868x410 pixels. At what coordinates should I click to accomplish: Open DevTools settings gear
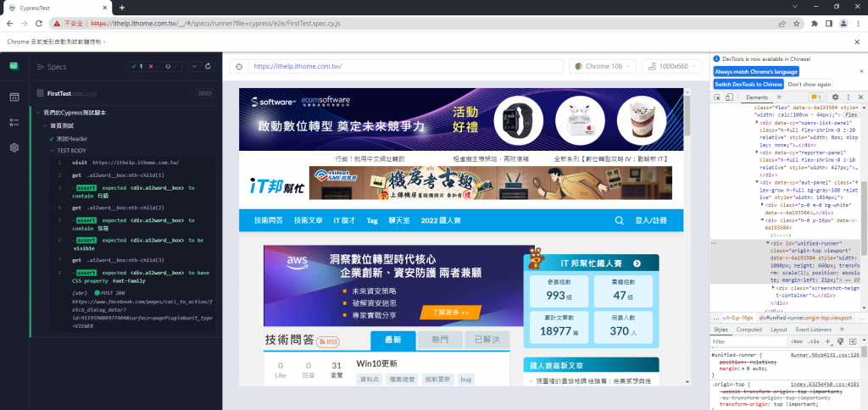click(x=835, y=97)
